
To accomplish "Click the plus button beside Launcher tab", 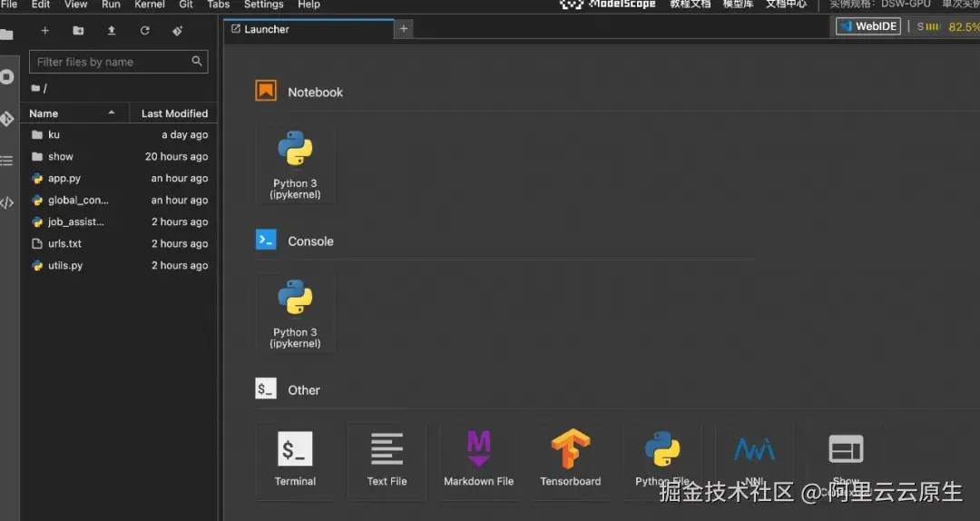I will (x=404, y=29).
